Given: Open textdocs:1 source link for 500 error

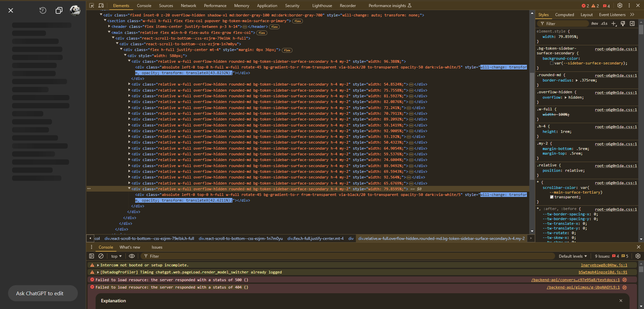Looking at the screenshot, I should point(576,280).
